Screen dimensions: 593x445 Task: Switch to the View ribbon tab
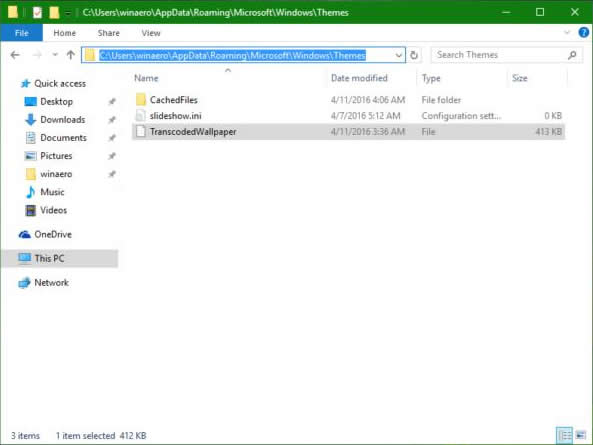coord(151,33)
